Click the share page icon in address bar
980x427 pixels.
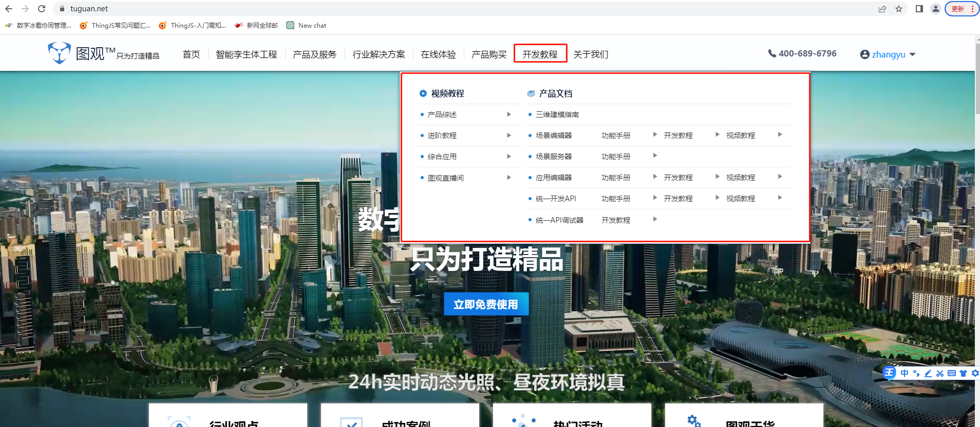point(882,9)
